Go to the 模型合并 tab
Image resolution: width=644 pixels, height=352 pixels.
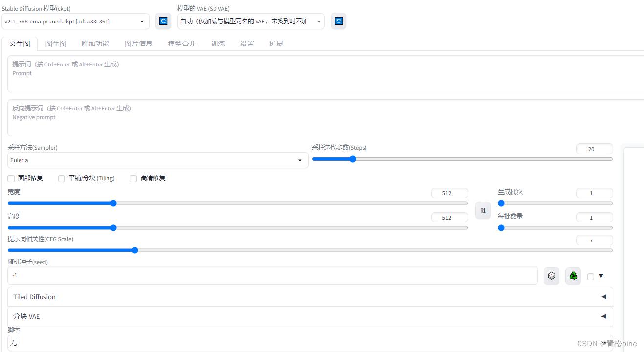pyautogui.click(x=182, y=44)
